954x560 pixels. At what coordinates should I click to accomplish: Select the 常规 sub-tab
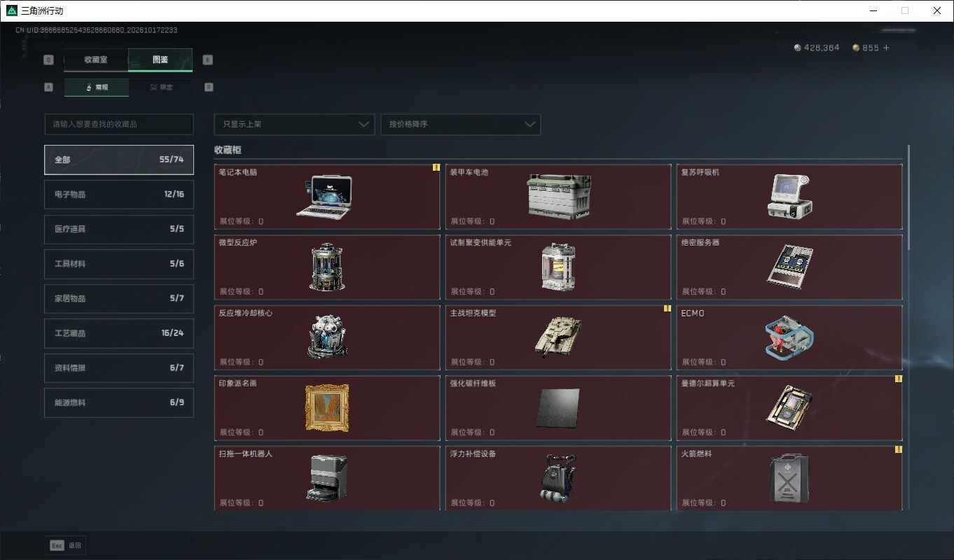click(x=97, y=87)
